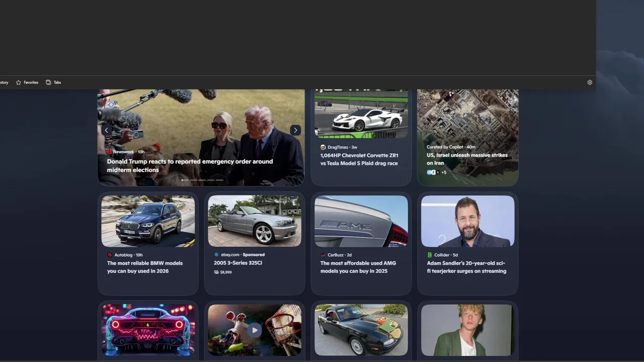Open 2005 3-Series 325Ci sponsored listing
This screenshot has height=362, width=644.
(238, 263)
